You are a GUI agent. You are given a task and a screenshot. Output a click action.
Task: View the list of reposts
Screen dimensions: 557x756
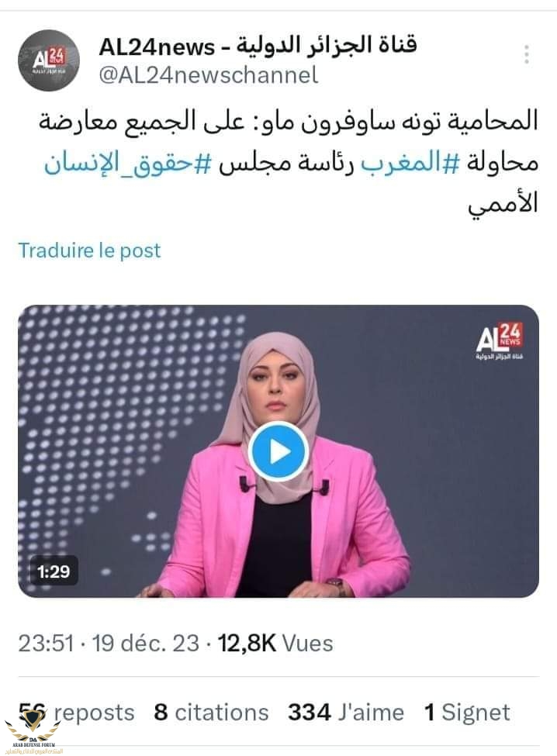pos(76,712)
